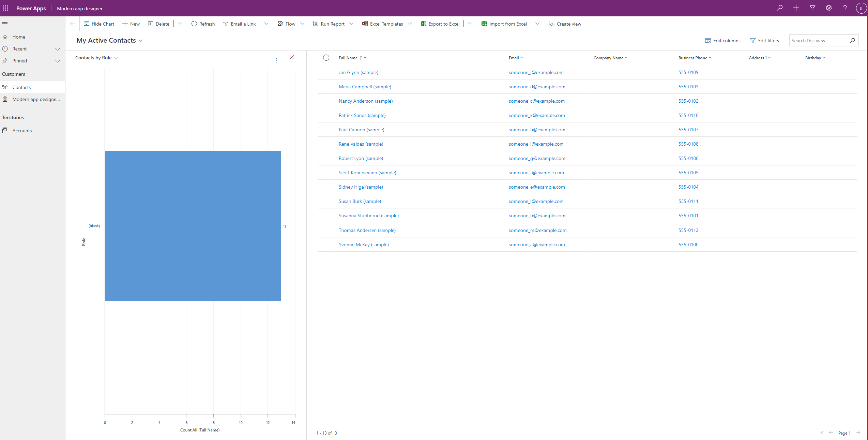Screen dimensions: 868x440
Task: Click the Create view icon
Action: click(551, 24)
